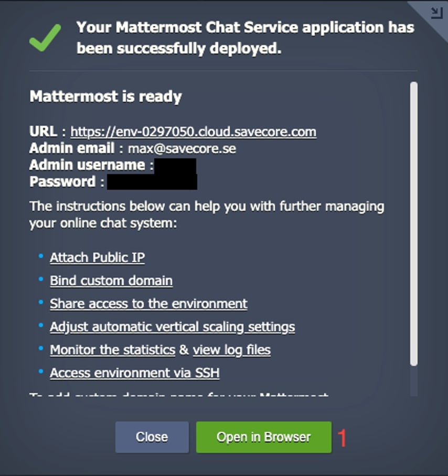Follow the Access environment via SSH link
The height and width of the screenshot is (476, 448).
pyautogui.click(x=134, y=373)
